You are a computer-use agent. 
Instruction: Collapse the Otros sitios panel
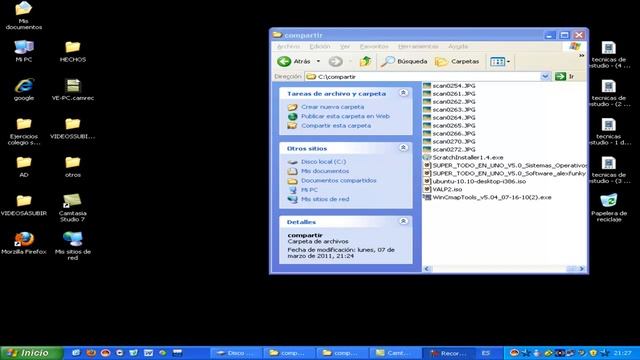(x=403, y=148)
